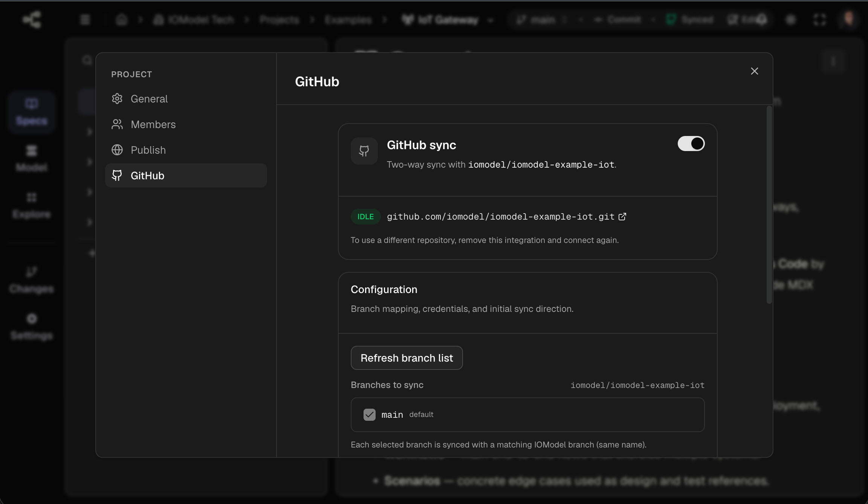Click the 'default' label beside main
The image size is (868, 504).
pos(421,415)
